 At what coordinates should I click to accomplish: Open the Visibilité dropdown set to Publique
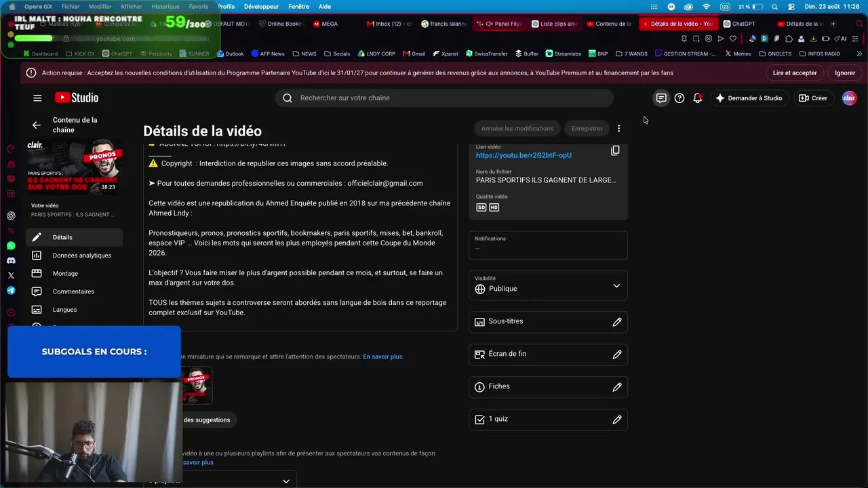[x=548, y=285]
